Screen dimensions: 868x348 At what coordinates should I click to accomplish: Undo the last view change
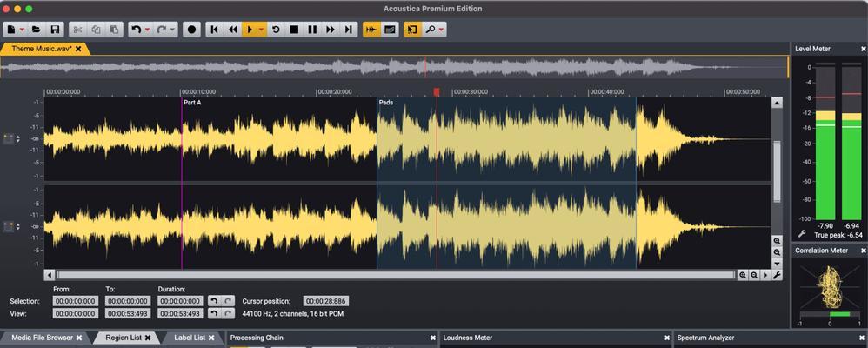click(214, 314)
